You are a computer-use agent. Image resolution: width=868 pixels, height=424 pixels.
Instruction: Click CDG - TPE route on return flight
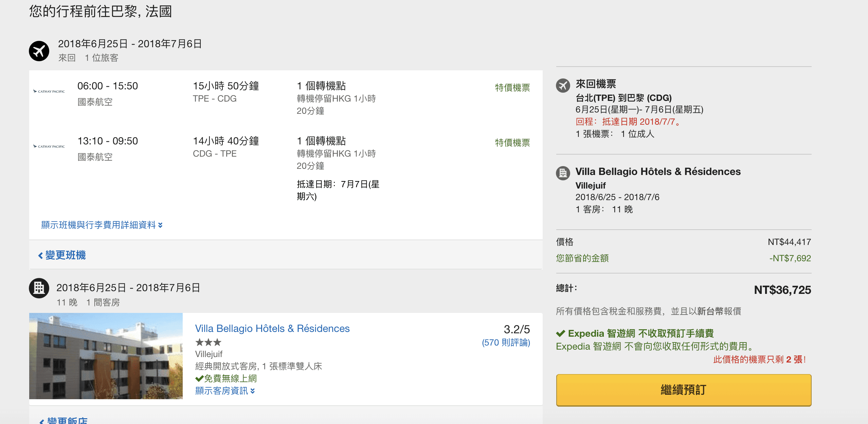pyautogui.click(x=215, y=154)
